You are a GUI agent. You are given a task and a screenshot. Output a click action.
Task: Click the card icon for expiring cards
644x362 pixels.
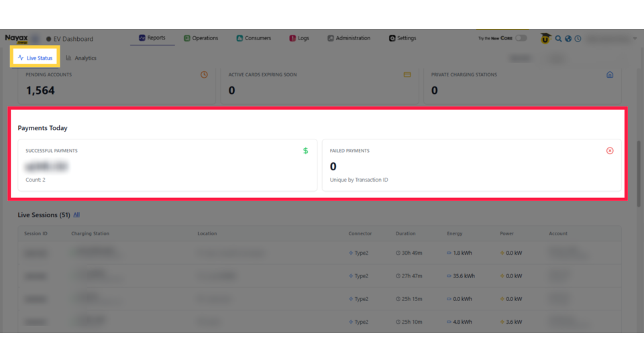[x=407, y=75]
